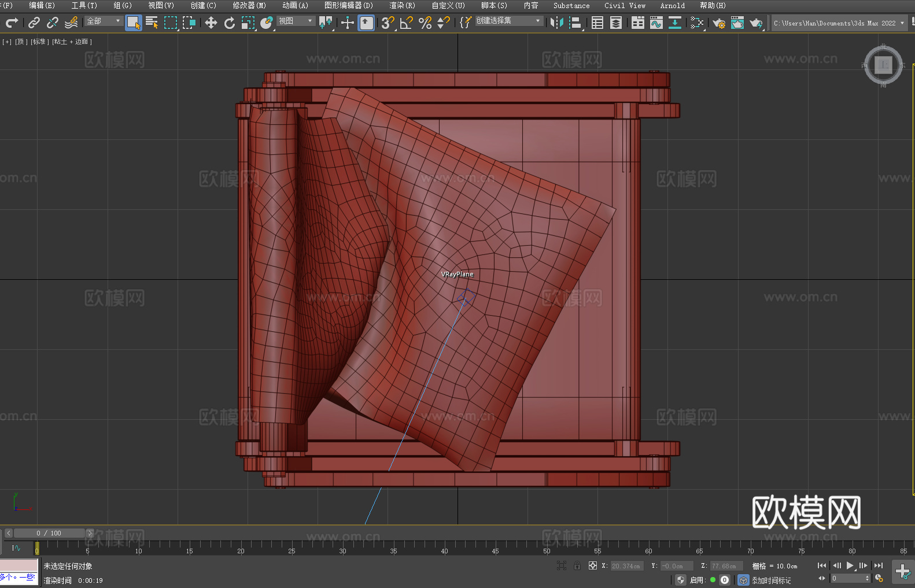
Task: Toggle Isolate Selection in status bar
Action: point(562,565)
